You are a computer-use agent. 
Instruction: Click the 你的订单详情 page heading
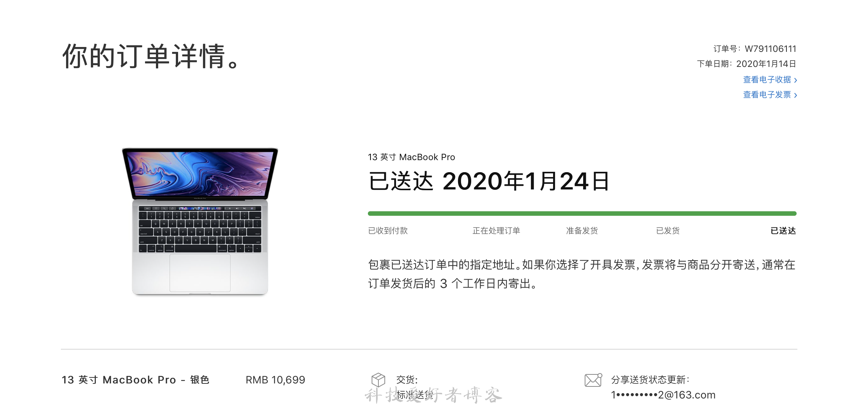150,56
